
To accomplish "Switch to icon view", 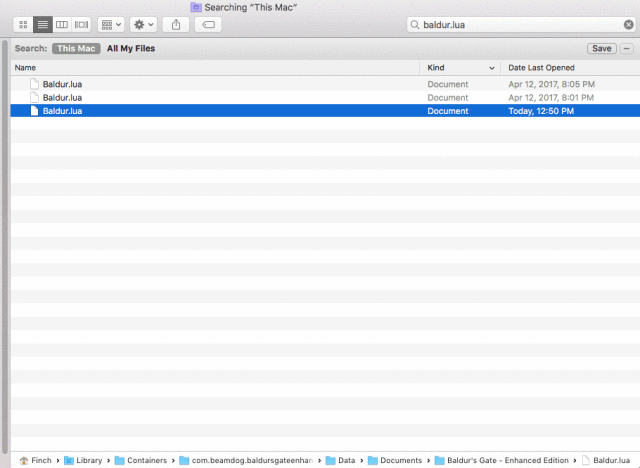I will pyautogui.click(x=23, y=25).
